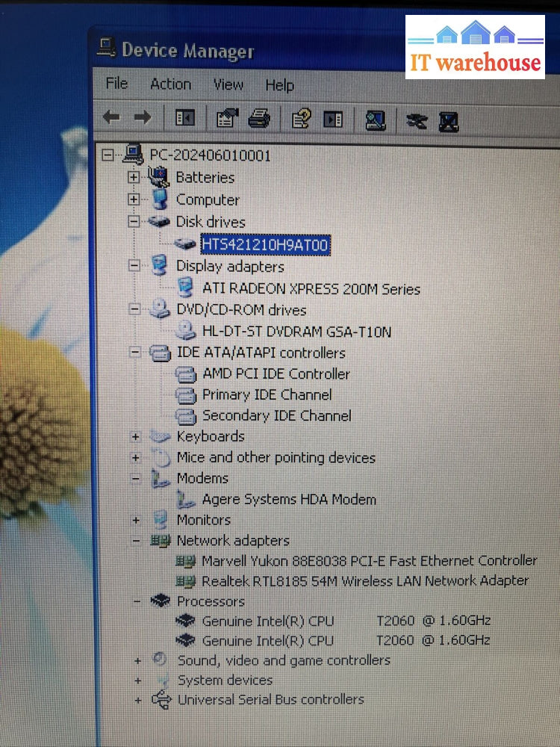Viewport: 560px width, 747px height.
Task: Expand the Batteries category
Action: point(134,177)
